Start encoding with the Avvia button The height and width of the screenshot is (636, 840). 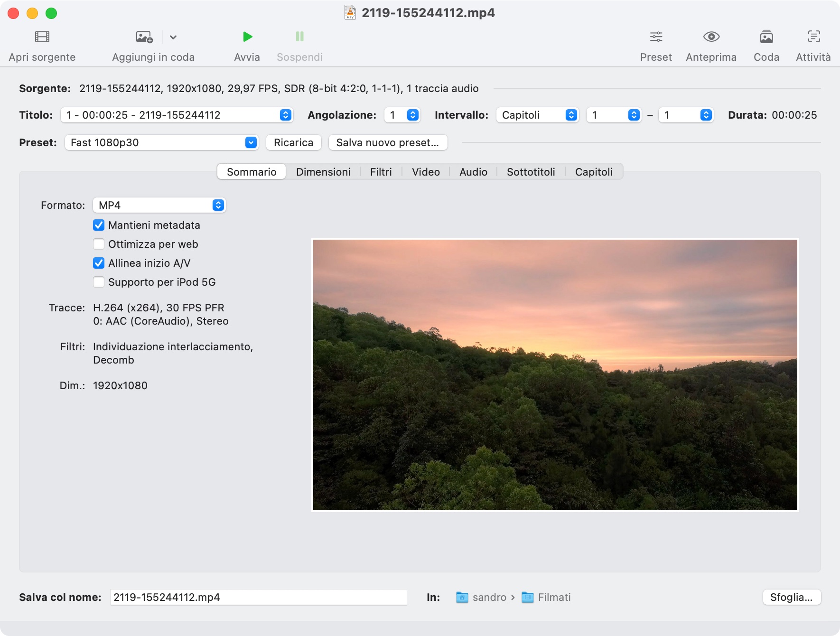coord(247,37)
